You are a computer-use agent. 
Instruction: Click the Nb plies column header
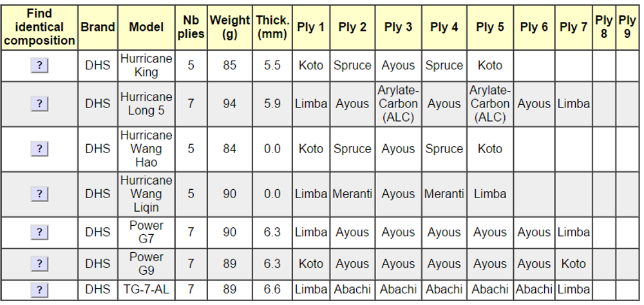point(191,27)
